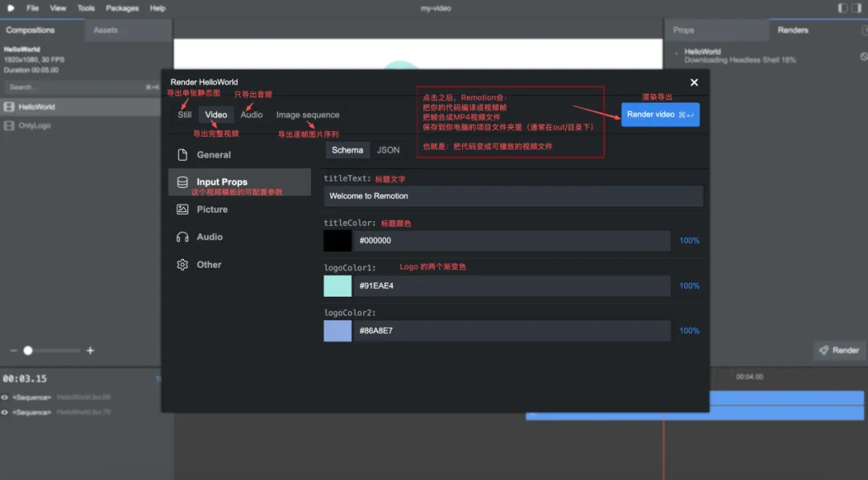Toggle the left sidebar panel icon

[x=842, y=8]
